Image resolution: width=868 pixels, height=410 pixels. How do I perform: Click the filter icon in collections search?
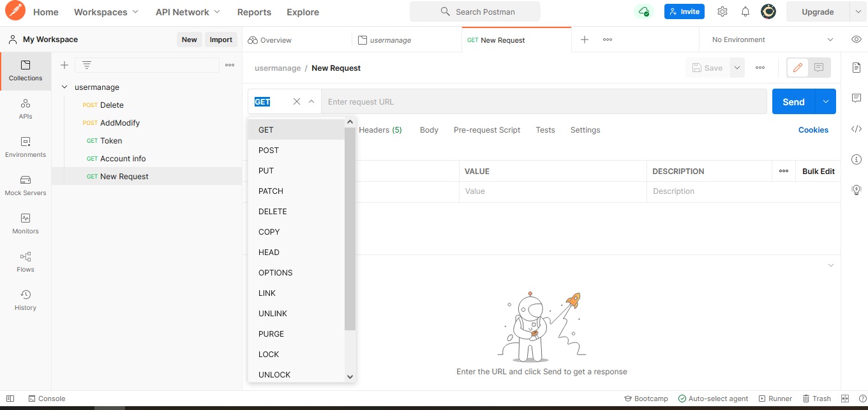[x=87, y=65]
